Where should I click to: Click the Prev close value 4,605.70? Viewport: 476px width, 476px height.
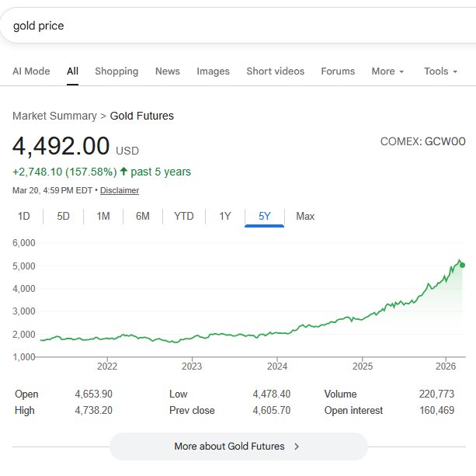coord(272,411)
